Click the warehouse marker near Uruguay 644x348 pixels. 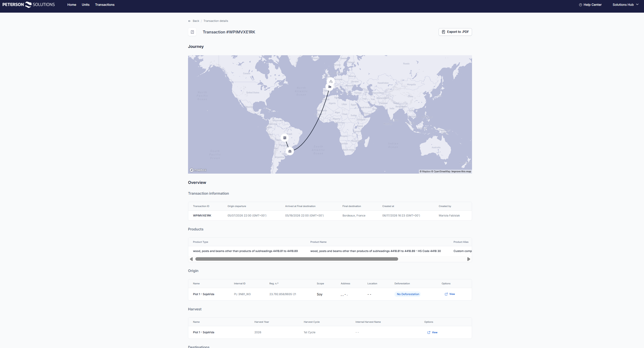click(x=290, y=151)
